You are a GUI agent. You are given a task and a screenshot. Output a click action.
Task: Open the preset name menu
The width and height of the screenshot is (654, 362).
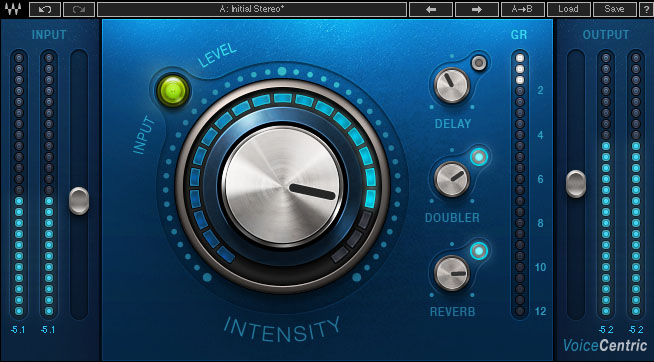(252, 9)
